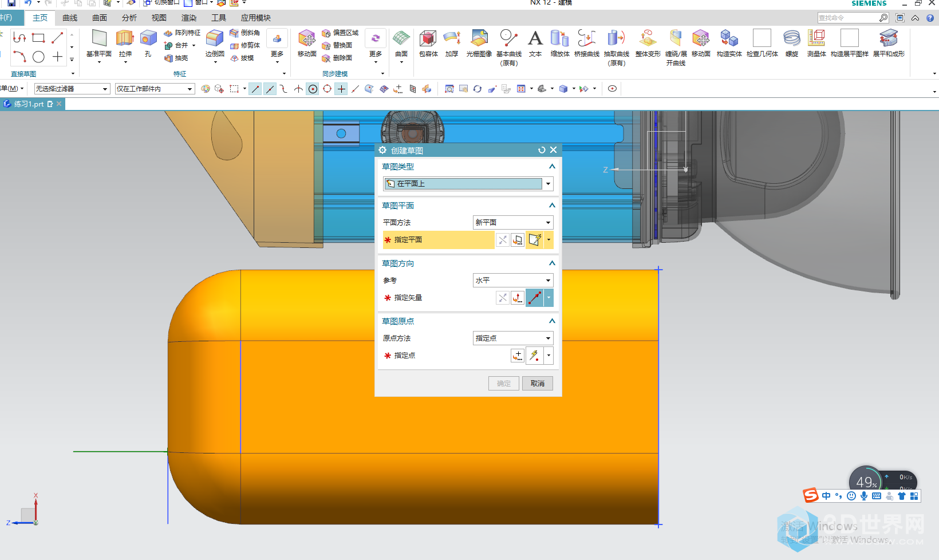Toggle the end point snap option
The height and width of the screenshot is (560, 939).
coord(255,89)
